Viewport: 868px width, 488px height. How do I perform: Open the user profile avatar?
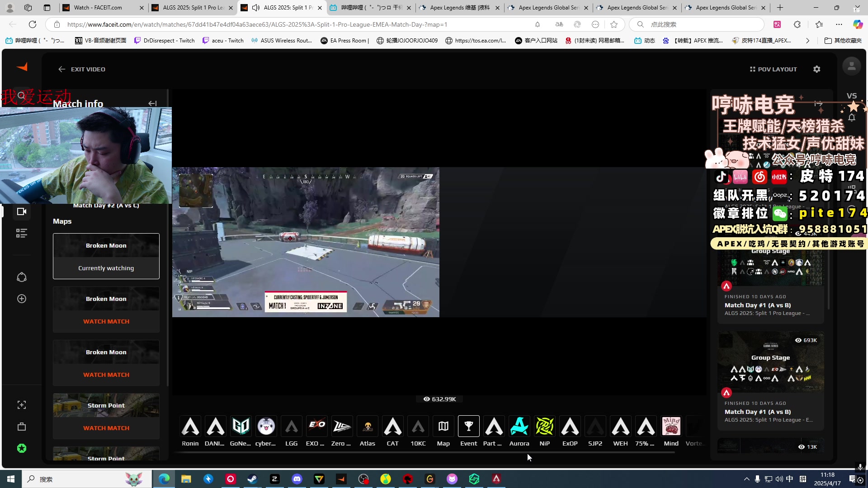(x=851, y=66)
